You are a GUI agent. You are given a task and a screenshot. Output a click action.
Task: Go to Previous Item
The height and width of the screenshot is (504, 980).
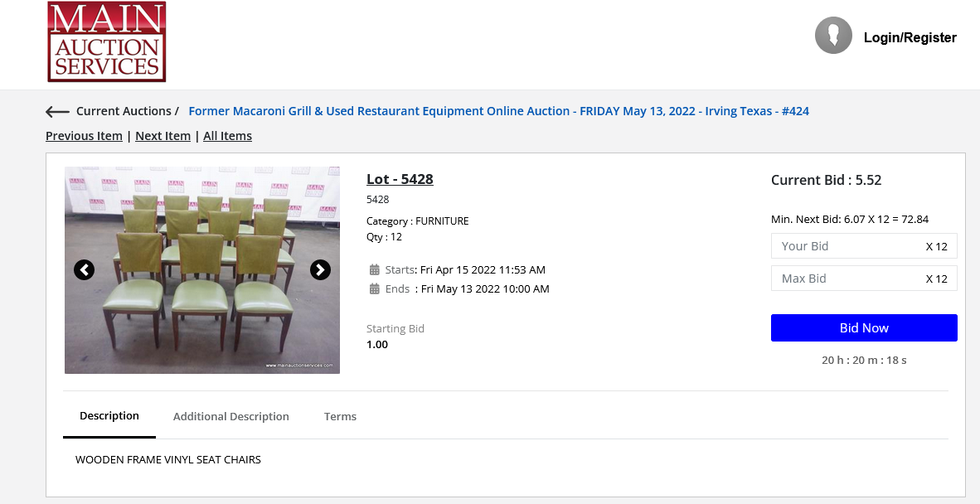coord(84,135)
